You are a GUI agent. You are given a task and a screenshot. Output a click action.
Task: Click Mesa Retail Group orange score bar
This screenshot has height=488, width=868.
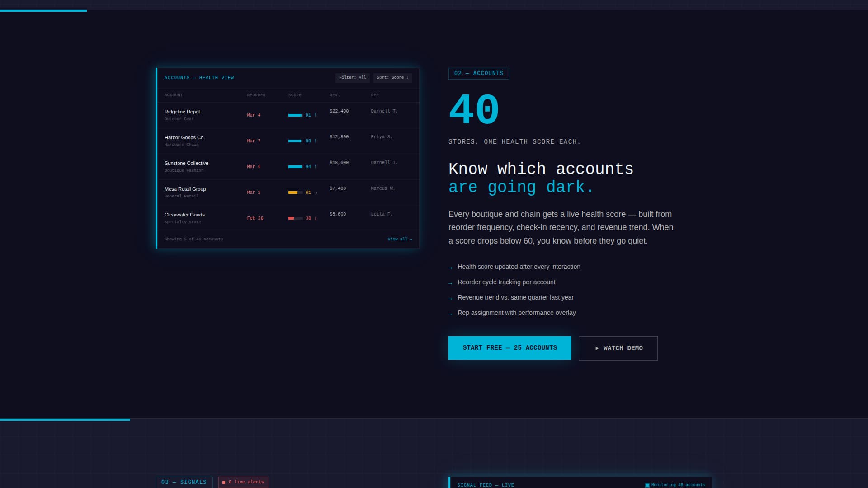click(296, 192)
